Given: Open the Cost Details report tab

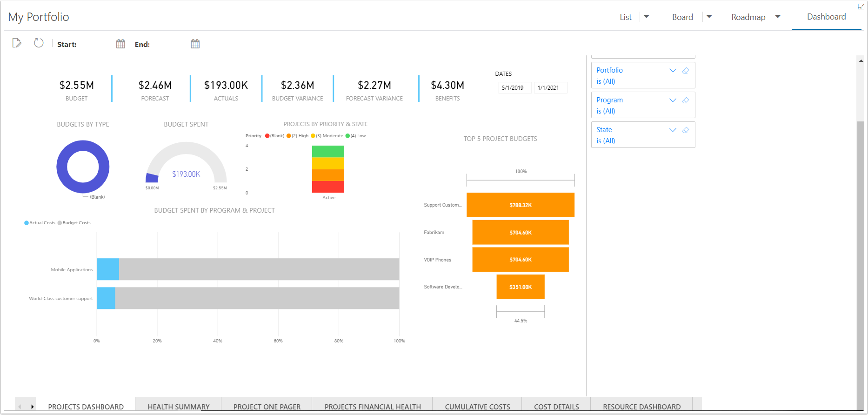Looking at the screenshot, I should click(556, 406).
